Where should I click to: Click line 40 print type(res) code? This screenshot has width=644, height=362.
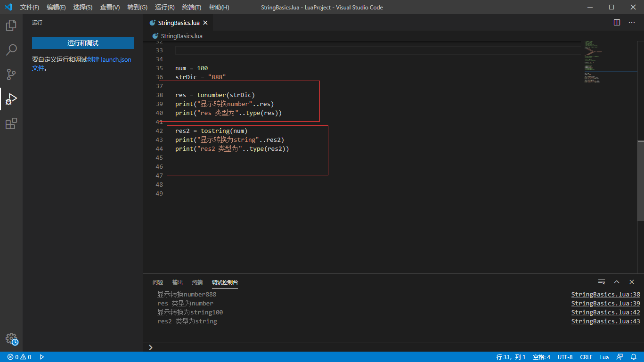pyautogui.click(x=228, y=113)
